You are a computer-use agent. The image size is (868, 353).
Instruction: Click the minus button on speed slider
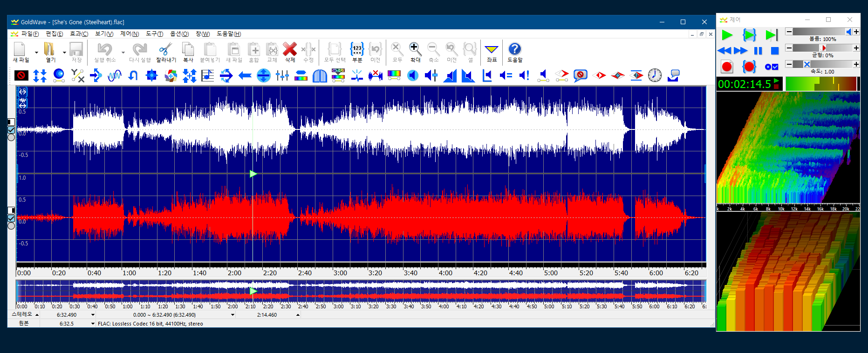click(789, 64)
